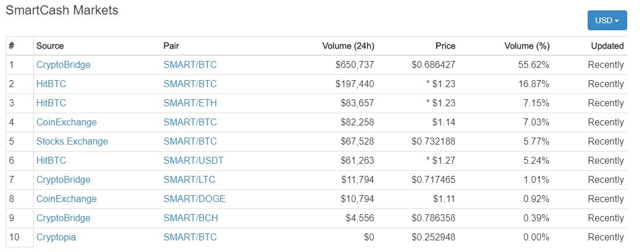Screen dimensions: 644x252
Task: Click the Volume (%) column header
Action: [x=527, y=46]
